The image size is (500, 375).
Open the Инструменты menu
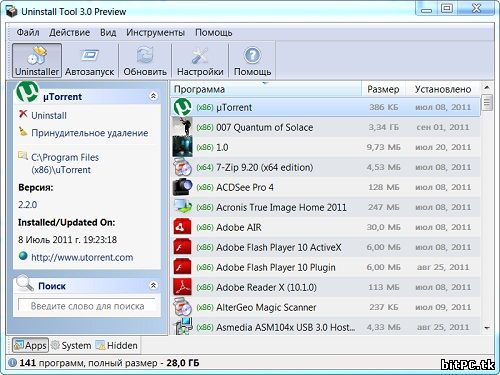(155, 33)
